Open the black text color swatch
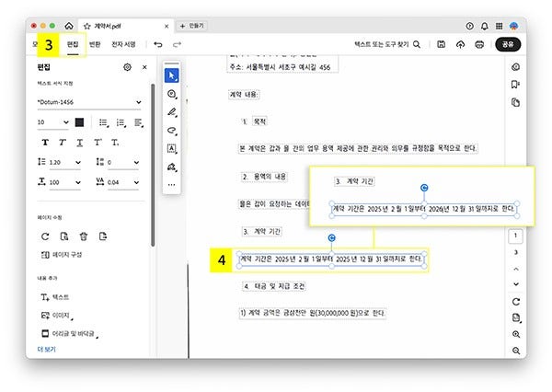 [x=79, y=122]
